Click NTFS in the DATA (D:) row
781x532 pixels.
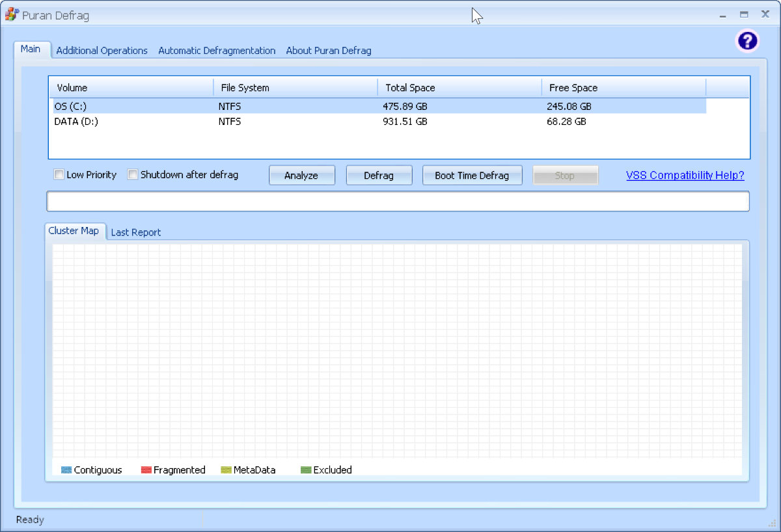[x=230, y=122]
